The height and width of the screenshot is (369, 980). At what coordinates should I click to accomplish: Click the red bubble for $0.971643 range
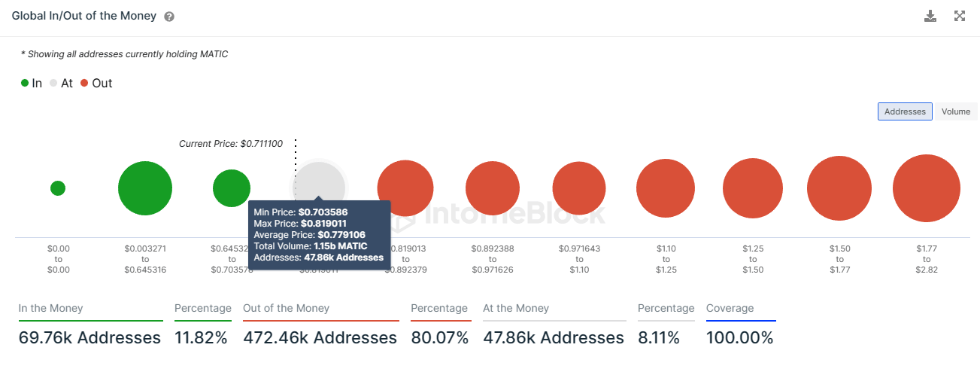click(x=579, y=188)
